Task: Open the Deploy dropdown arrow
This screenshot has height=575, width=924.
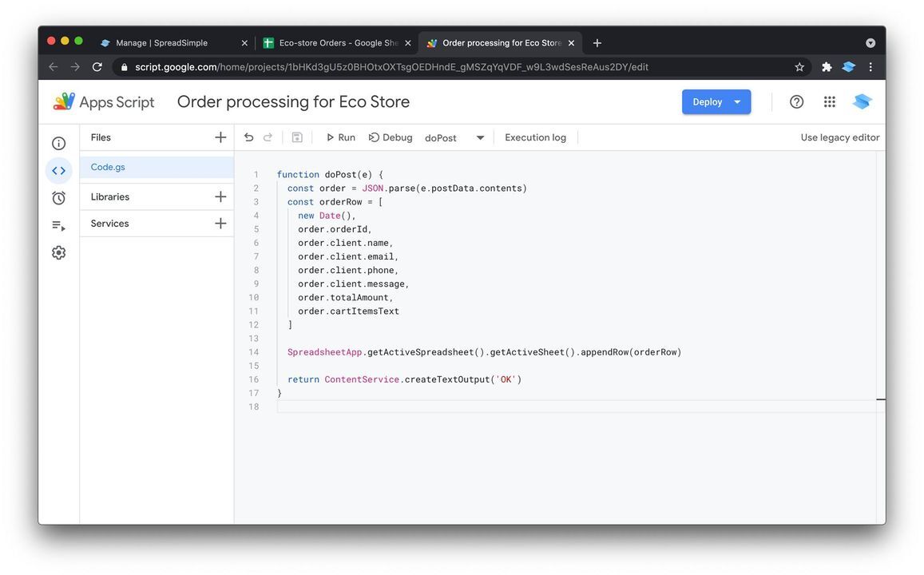Action: tap(737, 101)
